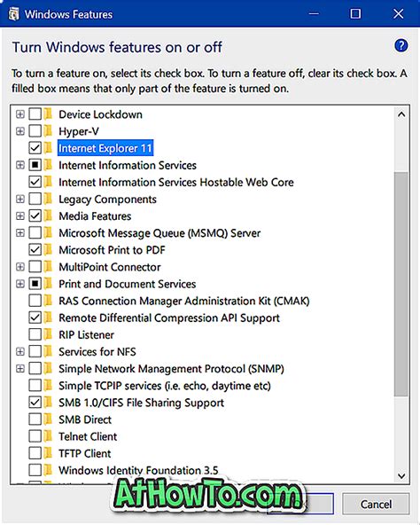Click the folder icon beside SMB Direct
Viewport: 420px width, 525px height.
pos(49,419)
